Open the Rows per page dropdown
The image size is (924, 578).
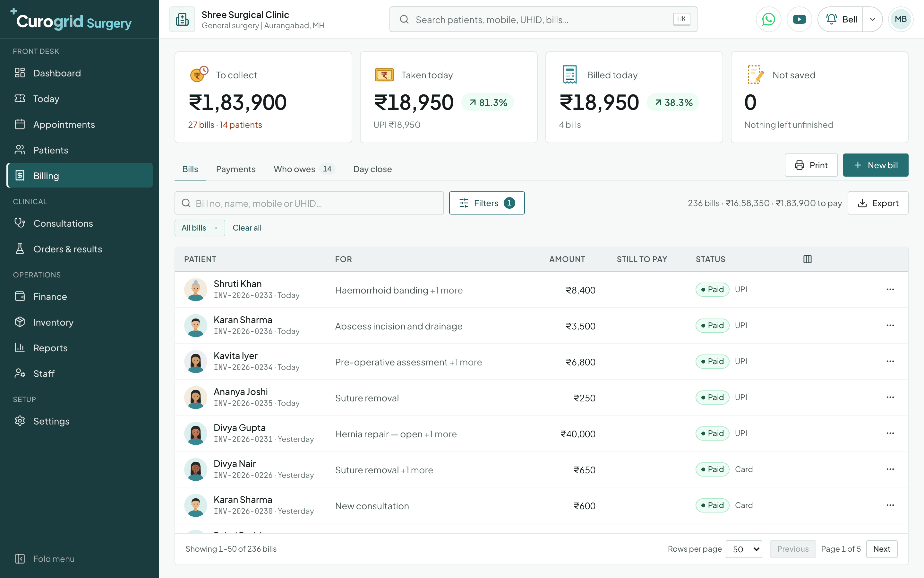pos(744,549)
